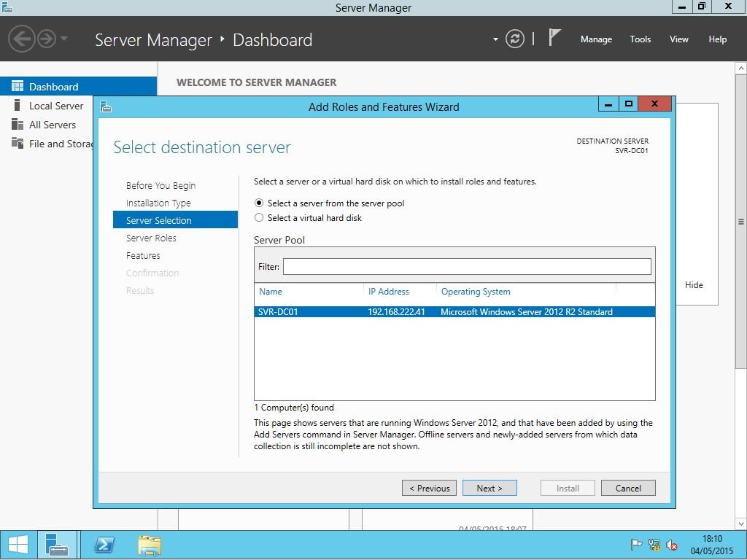Expand the navigation history dropdown arrow
747x560 pixels.
tap(64, 39)
